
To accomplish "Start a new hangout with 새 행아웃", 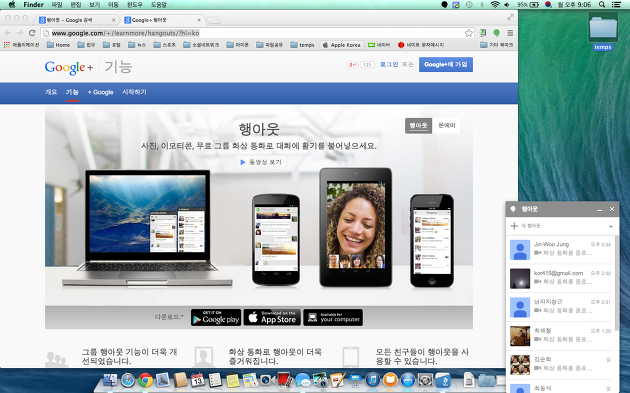I will point(530,226).
